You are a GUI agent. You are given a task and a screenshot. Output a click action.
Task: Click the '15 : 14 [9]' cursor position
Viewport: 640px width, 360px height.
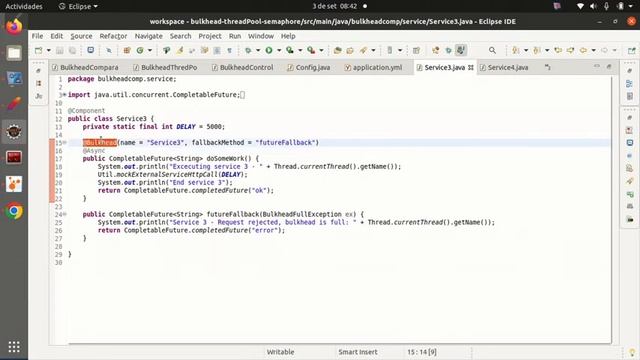pos(422,352)
